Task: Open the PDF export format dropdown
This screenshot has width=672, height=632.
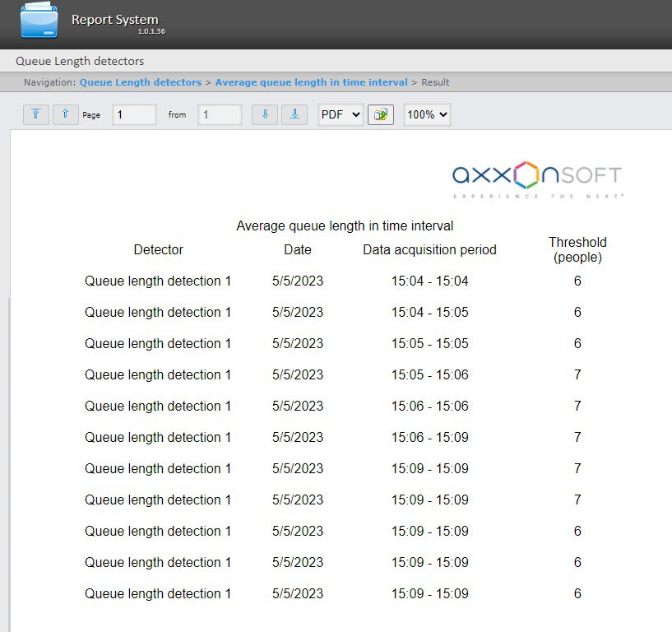Action: pos(341,114)
